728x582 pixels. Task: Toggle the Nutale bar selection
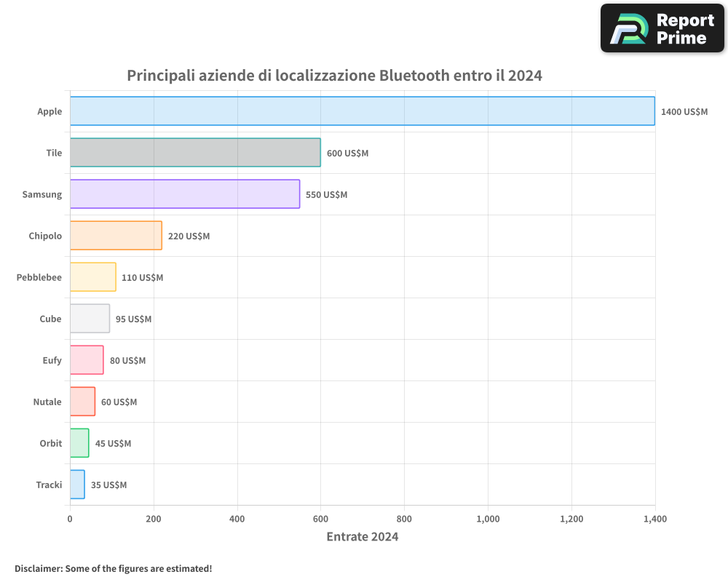click(82, 402)
